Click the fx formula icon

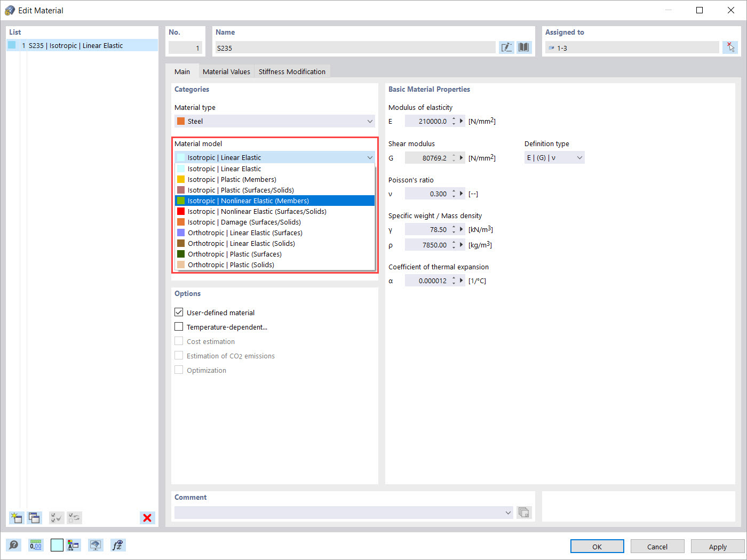[118, 545]
